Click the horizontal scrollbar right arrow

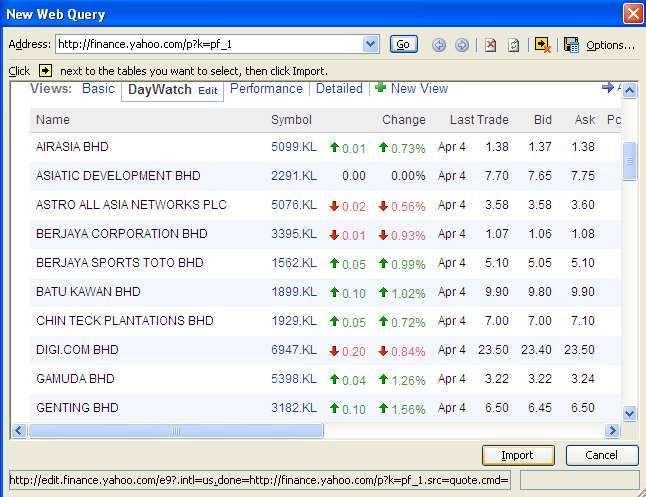pos(612,431)
